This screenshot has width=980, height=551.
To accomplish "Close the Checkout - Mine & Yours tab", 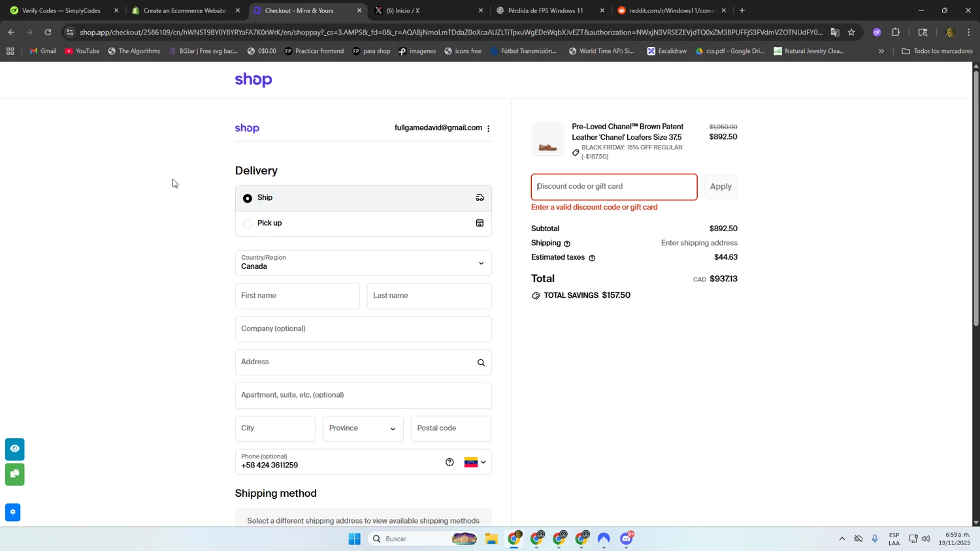I will click(359, 10).
